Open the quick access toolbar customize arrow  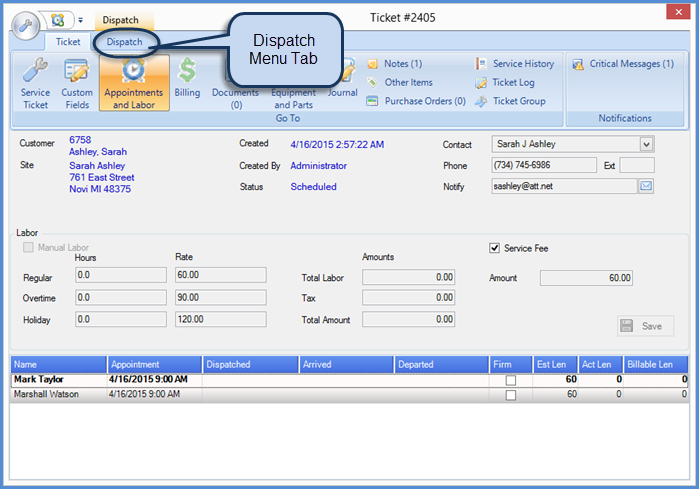pos(81,20)
